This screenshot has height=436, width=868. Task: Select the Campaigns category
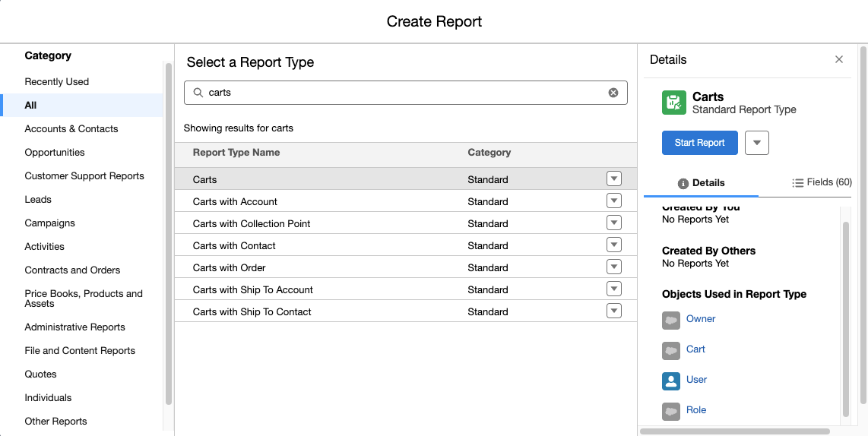click(x=50, y=223)
